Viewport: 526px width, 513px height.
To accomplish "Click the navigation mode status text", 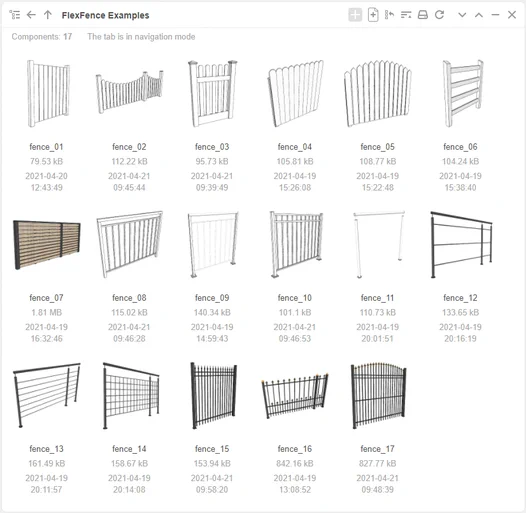I will click(141, 37).
